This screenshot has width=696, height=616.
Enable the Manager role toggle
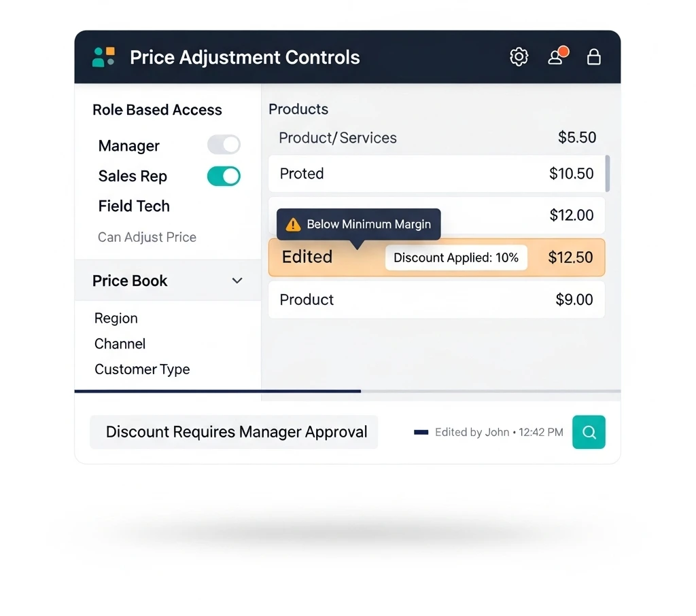pos(224,145)
